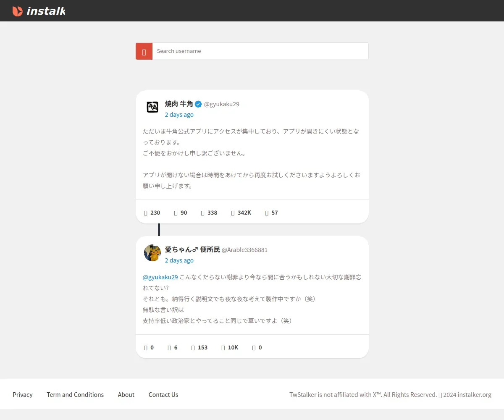
Task: Open the reply post's '2 days ago' timestamp
Action: tap(179, 260)
